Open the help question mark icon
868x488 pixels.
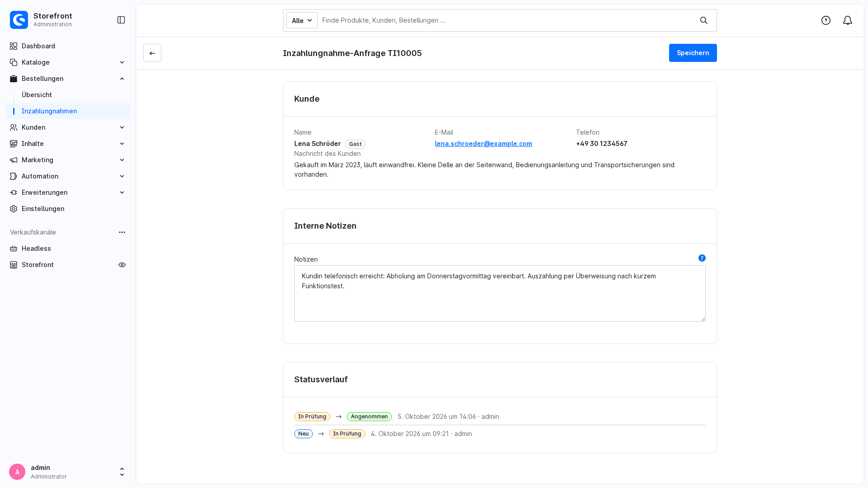pos(826,20)
